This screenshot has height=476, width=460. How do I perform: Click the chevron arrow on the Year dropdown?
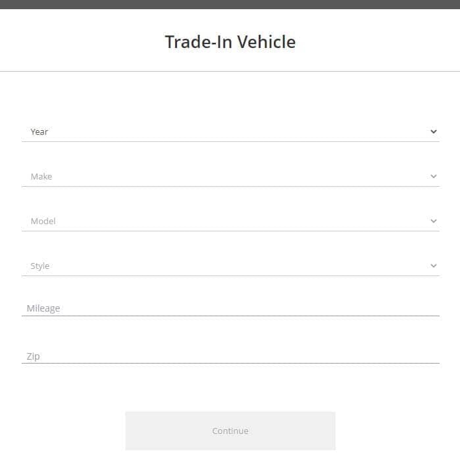tap(433, 131)
